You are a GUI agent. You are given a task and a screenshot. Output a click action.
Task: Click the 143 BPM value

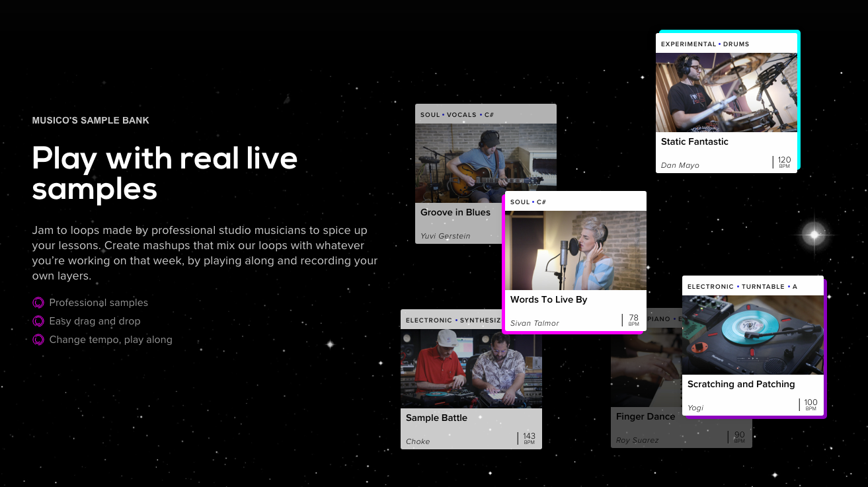point(529,438)
